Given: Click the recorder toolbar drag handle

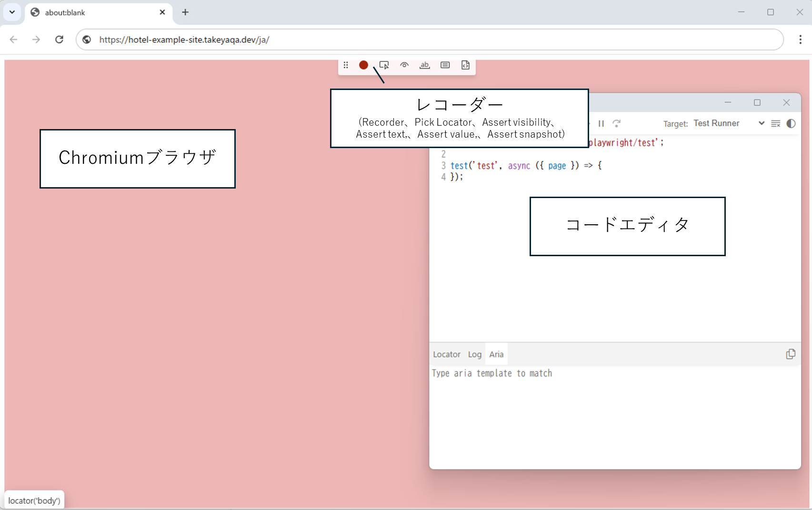Looking at the screenshot, I should click(346, 65).
